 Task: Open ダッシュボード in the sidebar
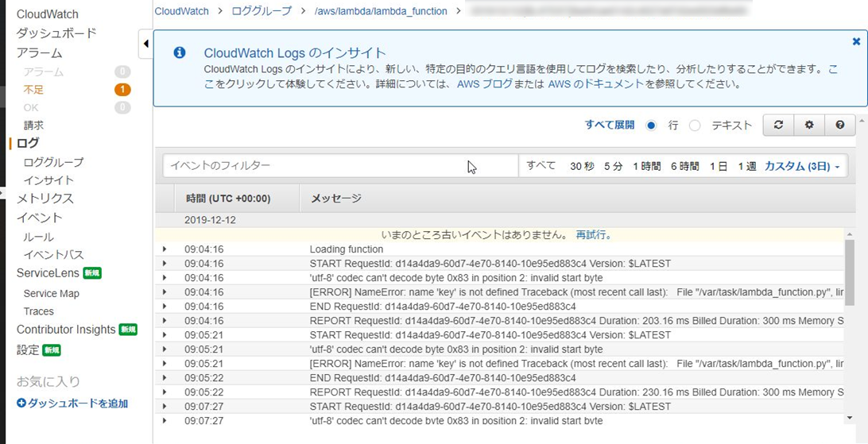(x=56, y=33)
